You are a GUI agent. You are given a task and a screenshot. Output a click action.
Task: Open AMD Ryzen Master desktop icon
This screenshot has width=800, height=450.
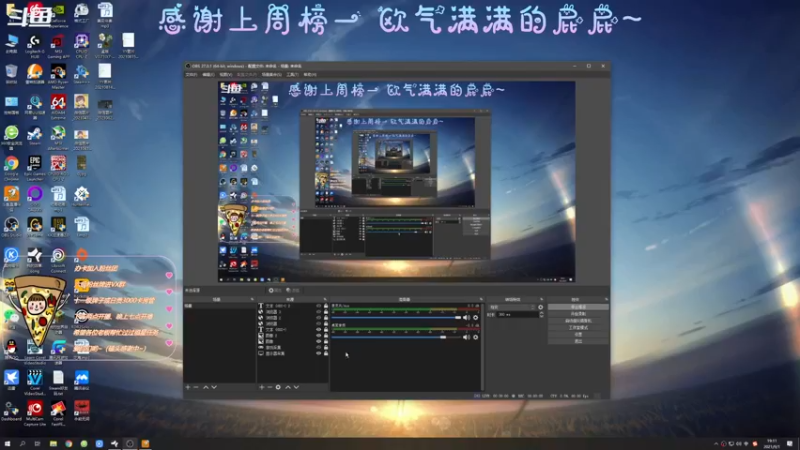tap(58, 77)
